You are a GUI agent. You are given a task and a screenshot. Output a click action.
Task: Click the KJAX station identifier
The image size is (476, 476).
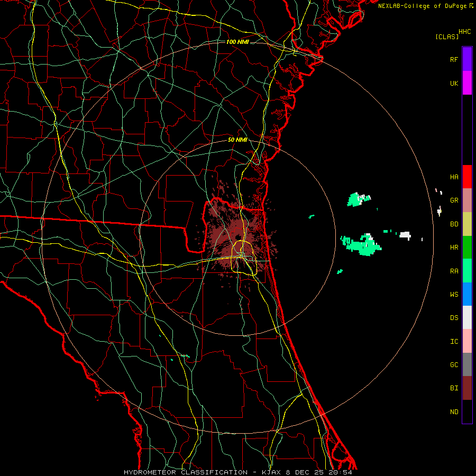[x=271, y=472]
